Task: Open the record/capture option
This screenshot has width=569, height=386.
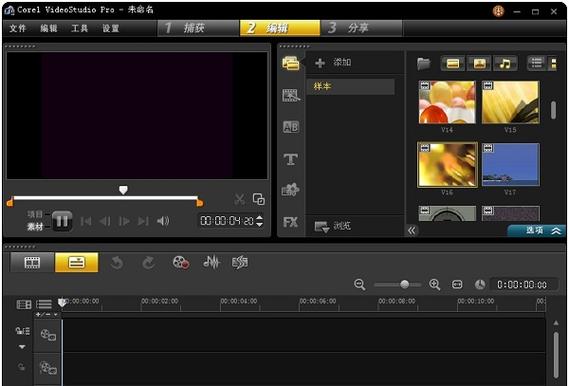Action: 180,262
